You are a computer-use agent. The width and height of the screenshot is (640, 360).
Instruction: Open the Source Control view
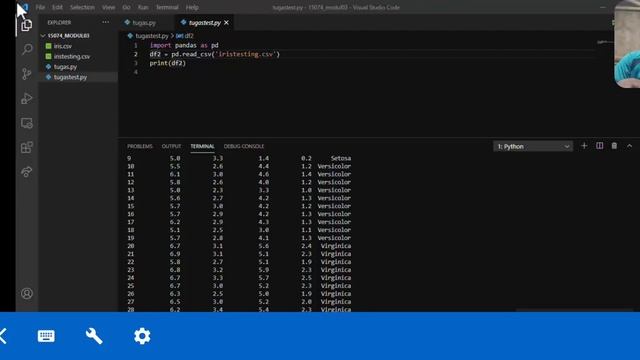(27, 74)
